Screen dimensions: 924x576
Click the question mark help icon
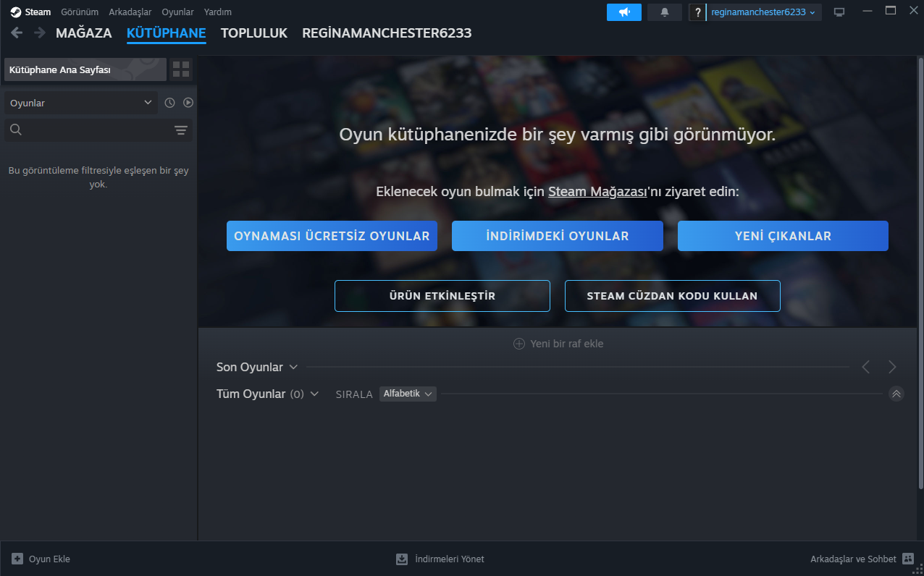(x=697, y=12)
